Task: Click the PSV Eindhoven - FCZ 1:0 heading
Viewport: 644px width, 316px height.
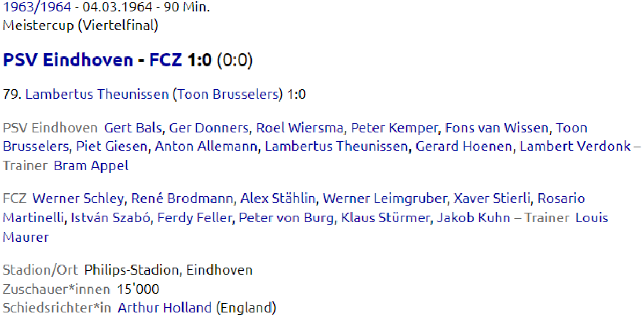Action: [x=107, y=60]
